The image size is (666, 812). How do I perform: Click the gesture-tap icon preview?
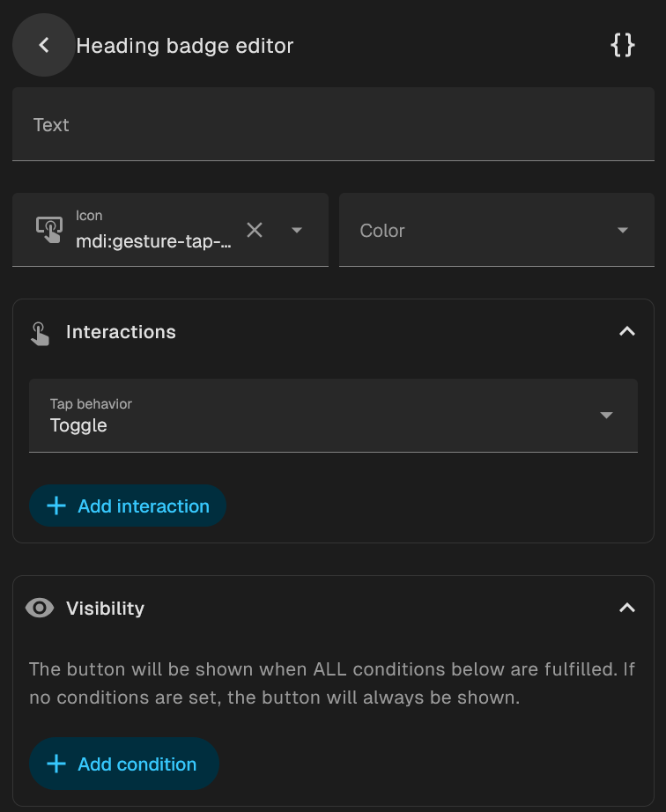point(49,230)
